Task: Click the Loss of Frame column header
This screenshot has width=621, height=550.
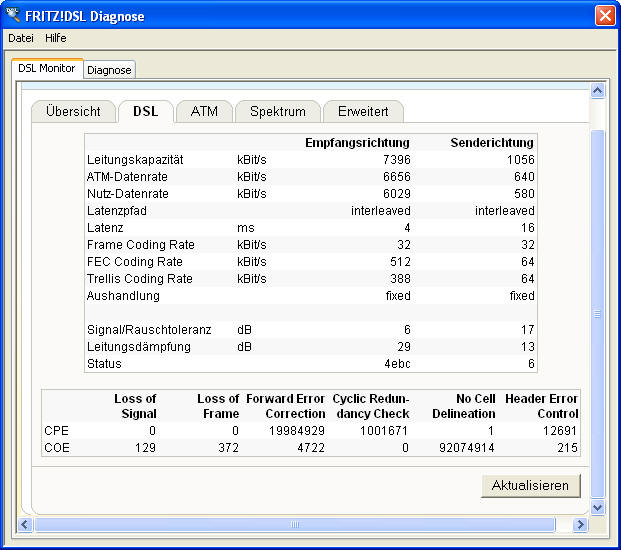Action: pos(218,406)
